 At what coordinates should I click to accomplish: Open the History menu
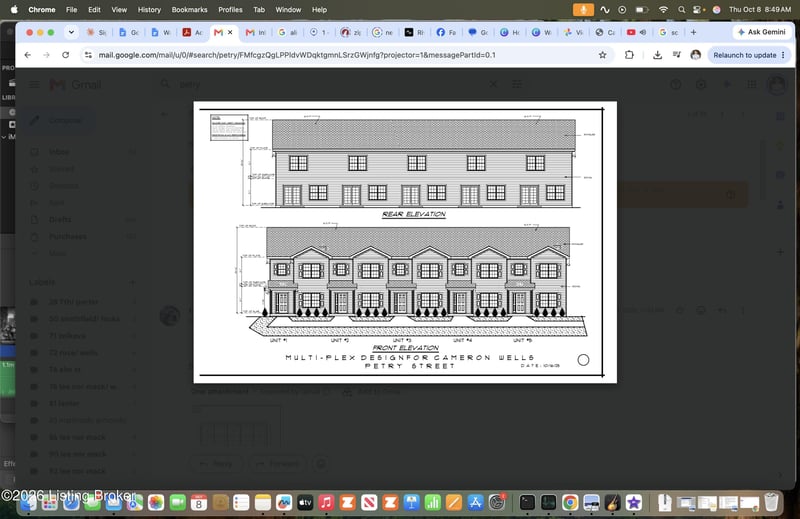(149, 10)
